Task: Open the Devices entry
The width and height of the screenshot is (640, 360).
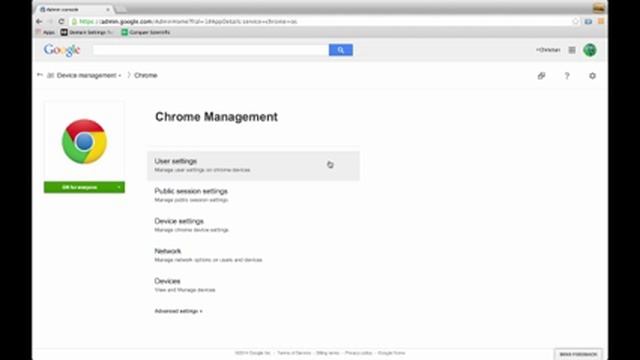Action: tap(185, 285)
